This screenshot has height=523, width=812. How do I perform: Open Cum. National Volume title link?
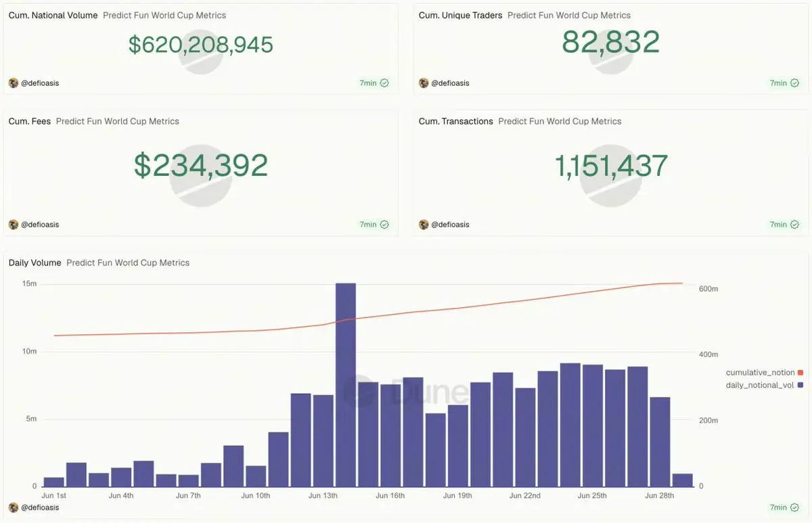(53, 15)
